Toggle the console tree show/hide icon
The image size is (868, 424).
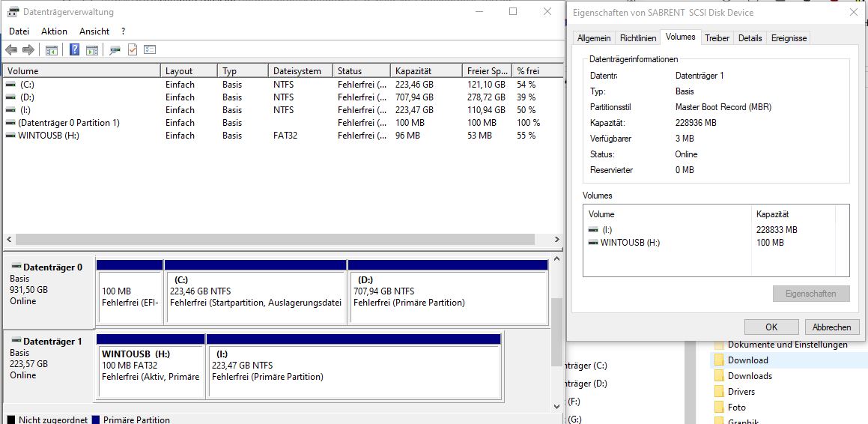coord(52,50)
